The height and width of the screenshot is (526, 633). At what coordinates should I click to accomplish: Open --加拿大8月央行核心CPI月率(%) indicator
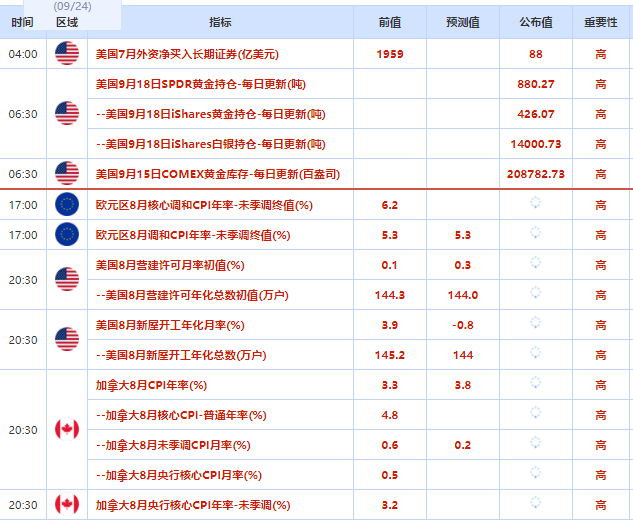click(179, 476)
